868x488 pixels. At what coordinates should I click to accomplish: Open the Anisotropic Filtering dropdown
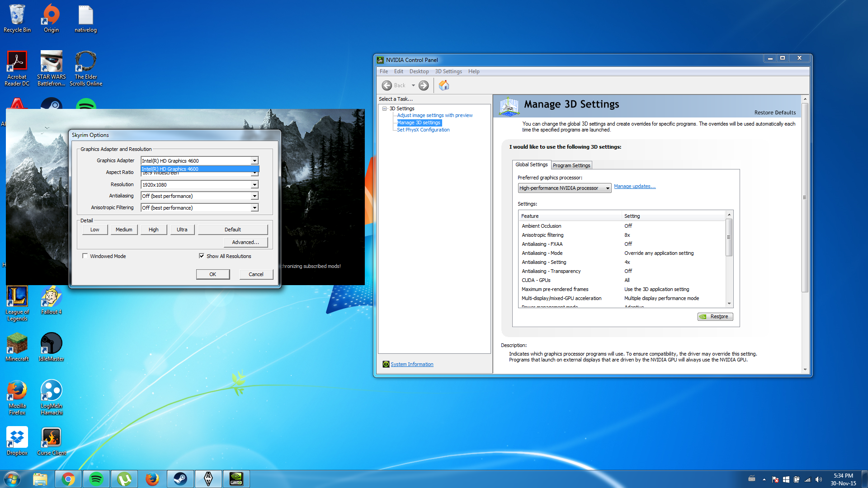tap(255, 208)
